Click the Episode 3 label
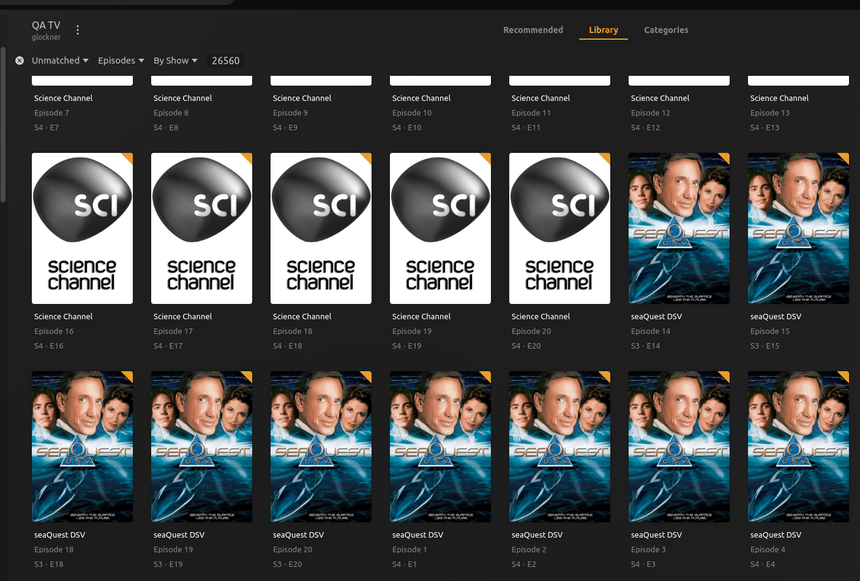 pyautogui.click(x=648, y=550)
